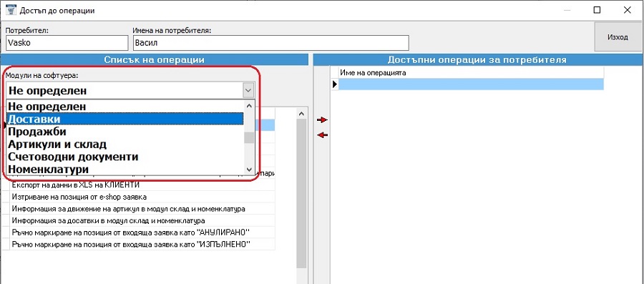Select Артикули и склад module option
The height and width of the screenshot is (284, 644).
[x=125, y=144]
